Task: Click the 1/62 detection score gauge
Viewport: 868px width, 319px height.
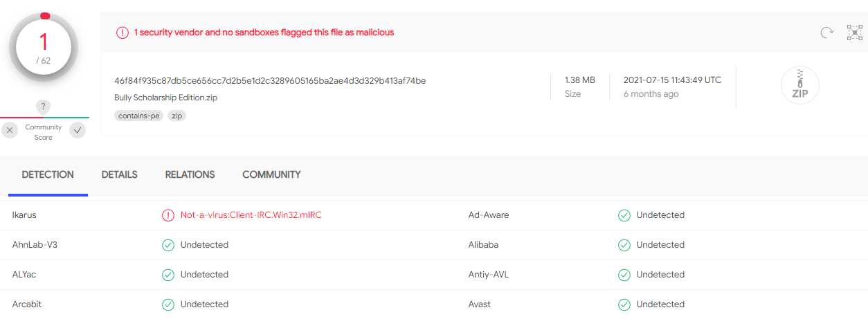Action: [44, 47]
